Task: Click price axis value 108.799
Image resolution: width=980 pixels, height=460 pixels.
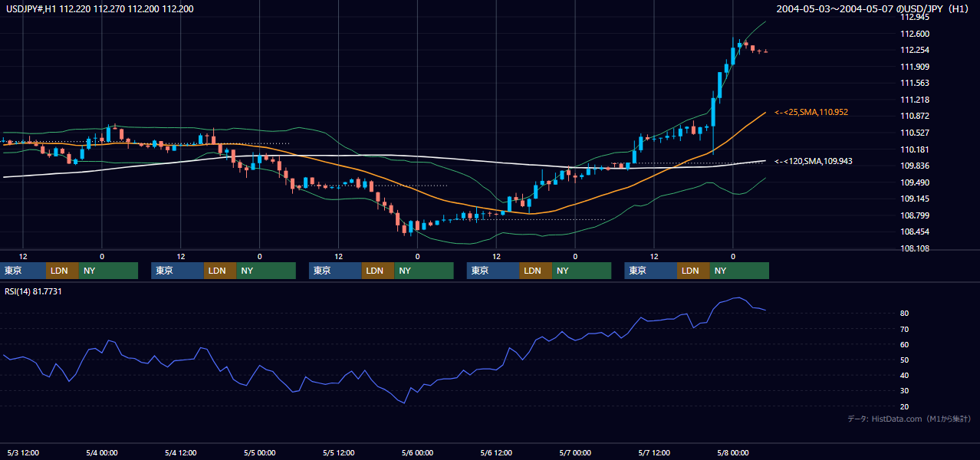Action: [x=916, y=216]
